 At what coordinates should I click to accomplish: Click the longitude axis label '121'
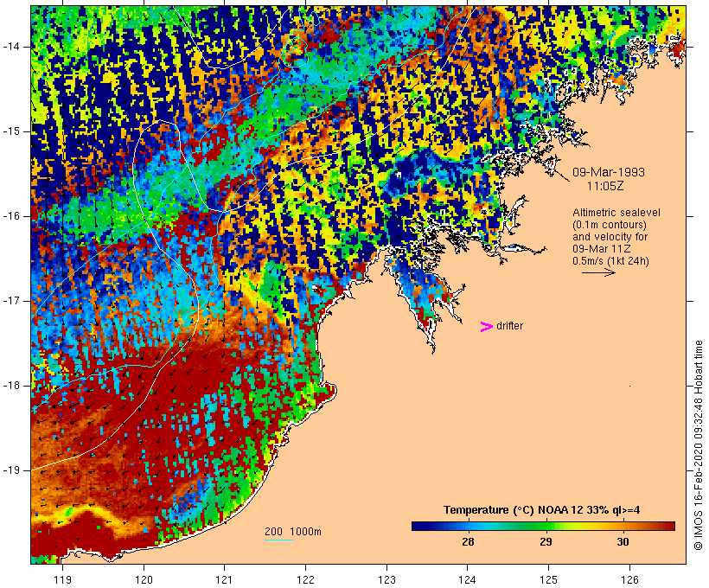(224, 579)
